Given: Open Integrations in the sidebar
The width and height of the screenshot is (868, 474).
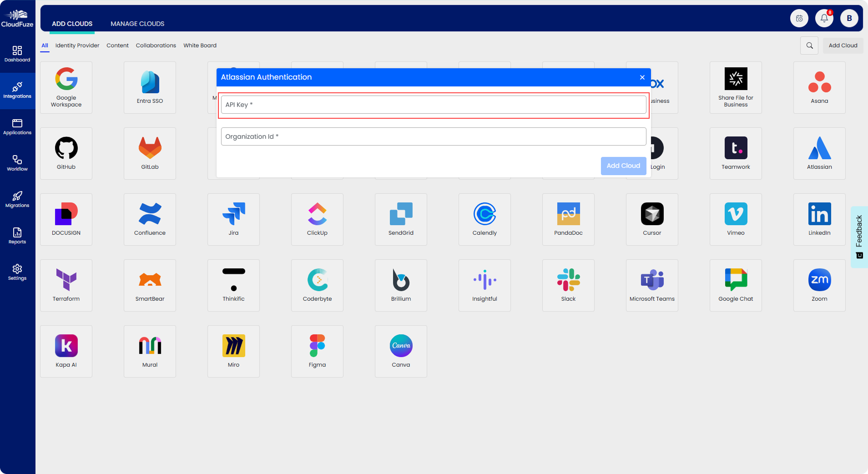Looking at the screenshot, I should [17, 91].
